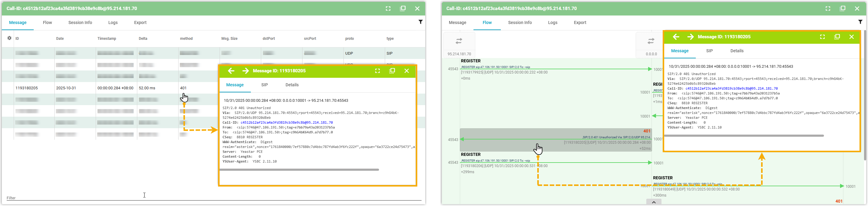Click Call-ID link in left message popup
Screen dimensions: 868x206
[286, 123]
